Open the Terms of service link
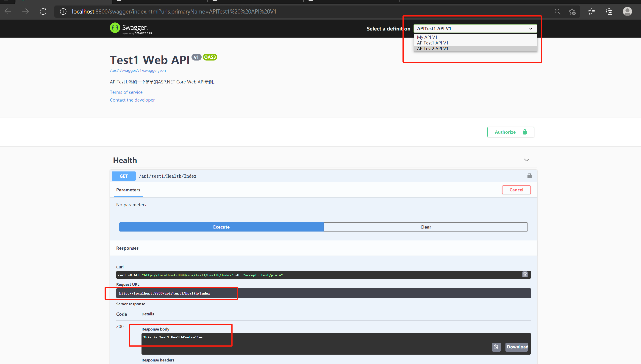 click(x=126, y=92)
